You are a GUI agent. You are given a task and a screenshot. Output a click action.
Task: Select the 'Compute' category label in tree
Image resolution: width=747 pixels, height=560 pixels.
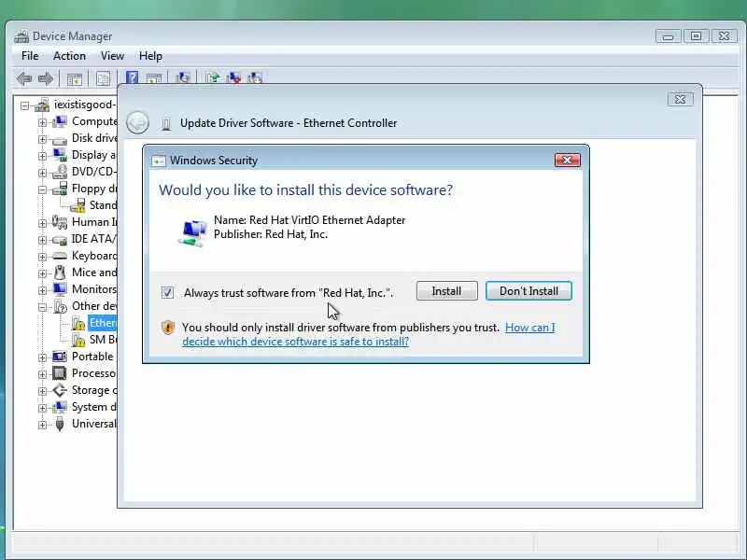(94, 121)
